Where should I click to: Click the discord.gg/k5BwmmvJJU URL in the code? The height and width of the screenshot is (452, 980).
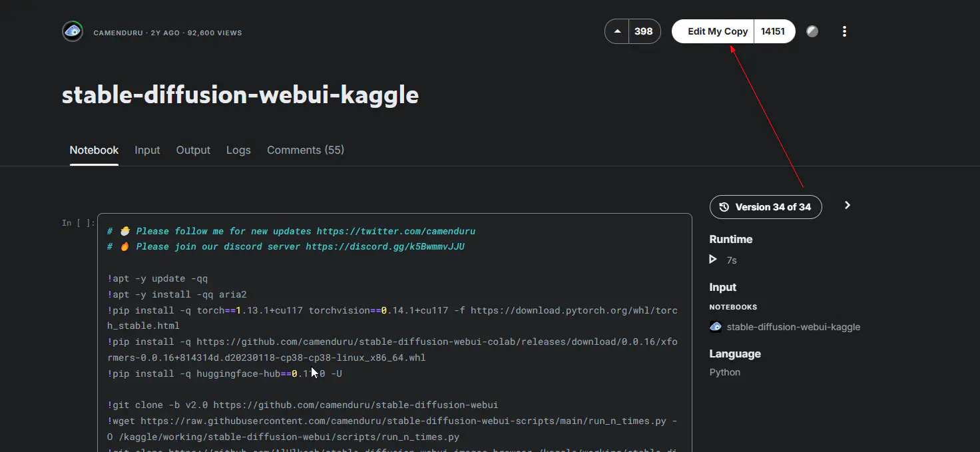point(385,247)
